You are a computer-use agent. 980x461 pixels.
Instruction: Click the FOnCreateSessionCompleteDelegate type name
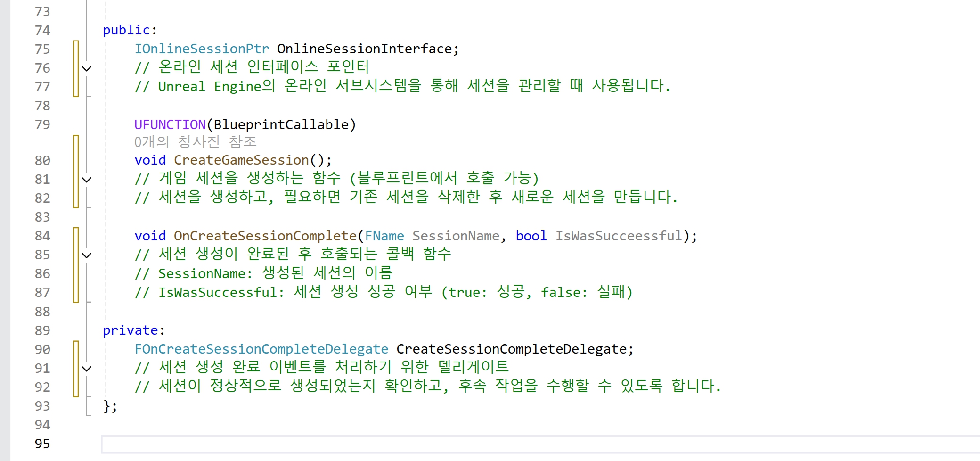261,349
